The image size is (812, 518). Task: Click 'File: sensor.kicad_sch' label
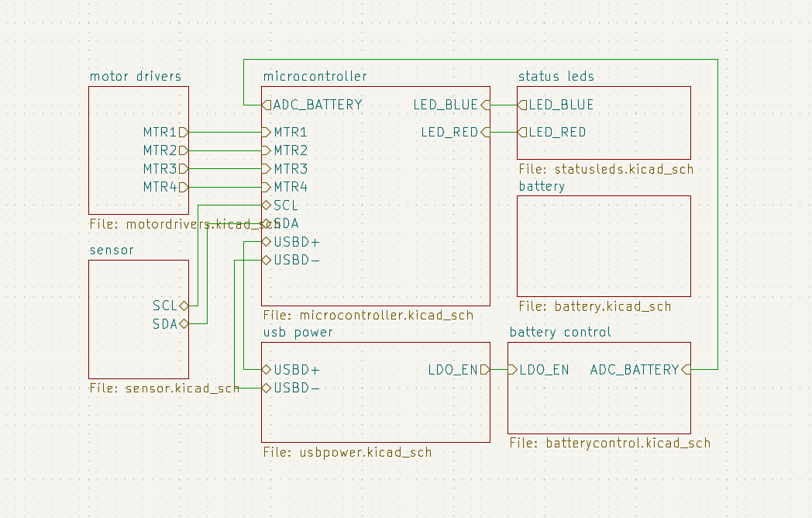click(164, 388)
